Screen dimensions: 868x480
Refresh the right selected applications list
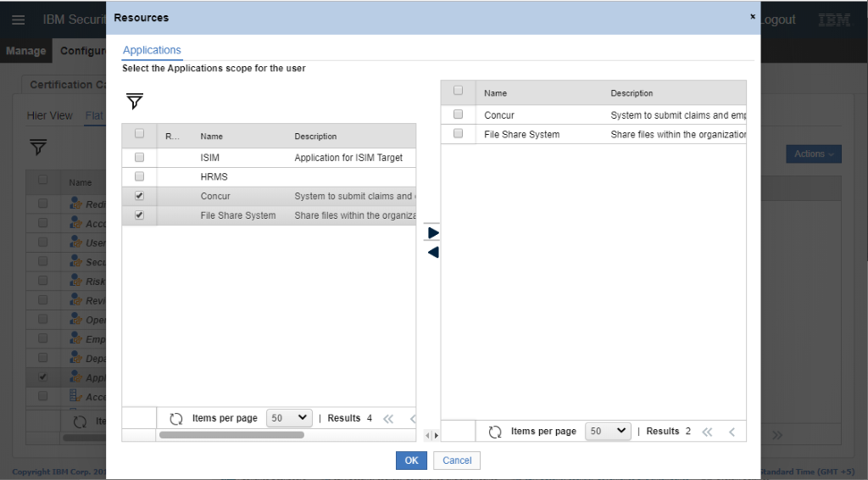495,432
